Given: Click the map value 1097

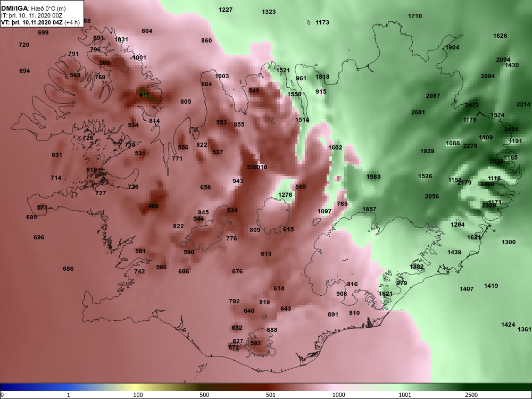Looking at the screenshot, I should (x=325, y=211).
